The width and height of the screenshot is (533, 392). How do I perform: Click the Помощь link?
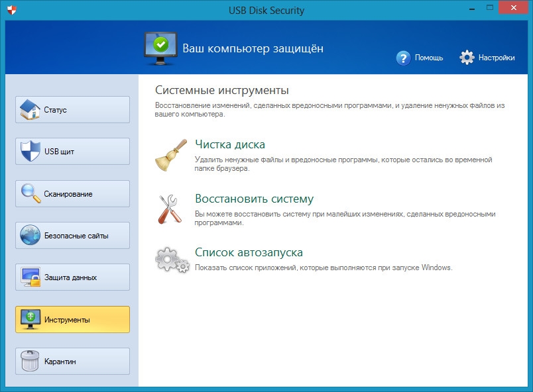coord(429,58)
